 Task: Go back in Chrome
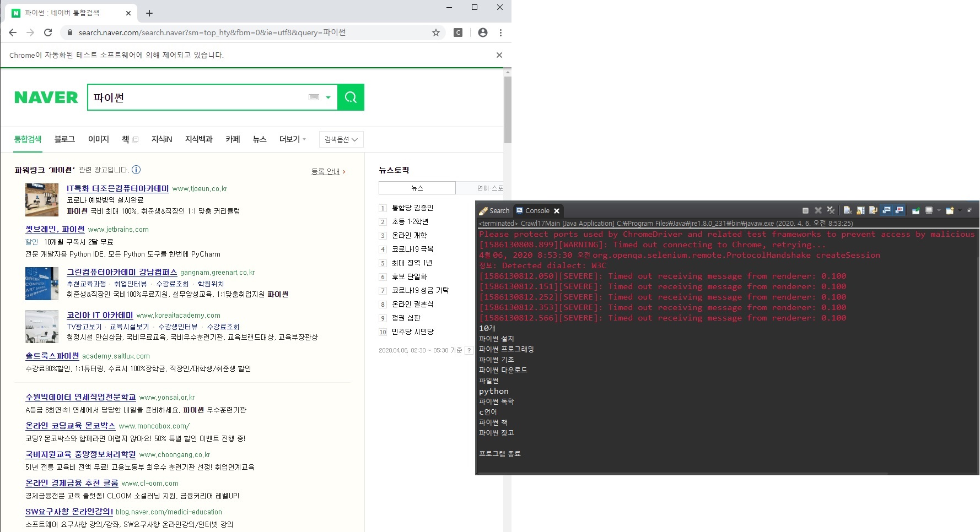(x=13, y=32)
